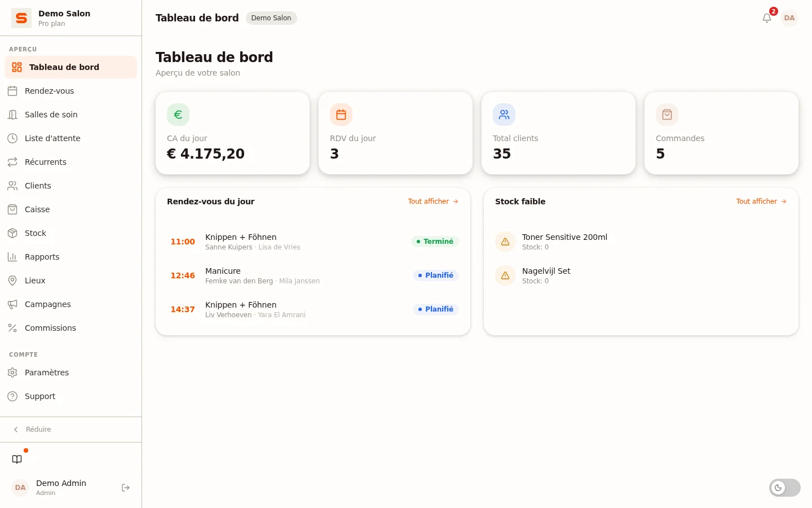The width and height of the screenshot is (812, 508).
Task: Click the DA avatar in the top bar
Action: tap(789, 18)
